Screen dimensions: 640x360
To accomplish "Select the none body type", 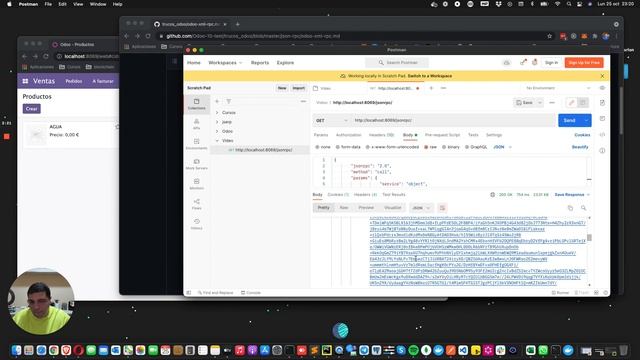I will click(x=323, y=147).
